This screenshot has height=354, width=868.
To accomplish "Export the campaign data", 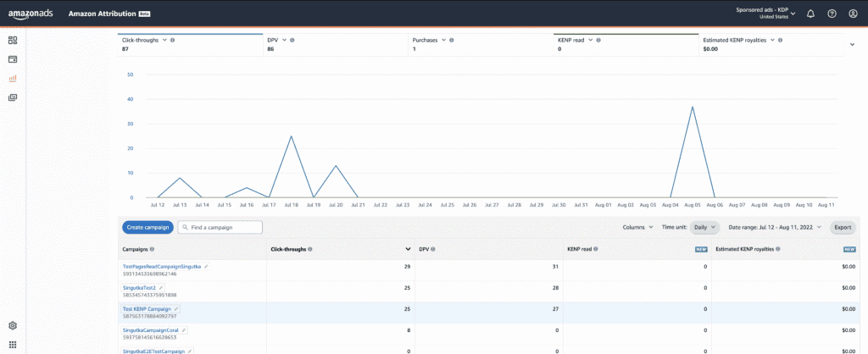I will point(842,227).
